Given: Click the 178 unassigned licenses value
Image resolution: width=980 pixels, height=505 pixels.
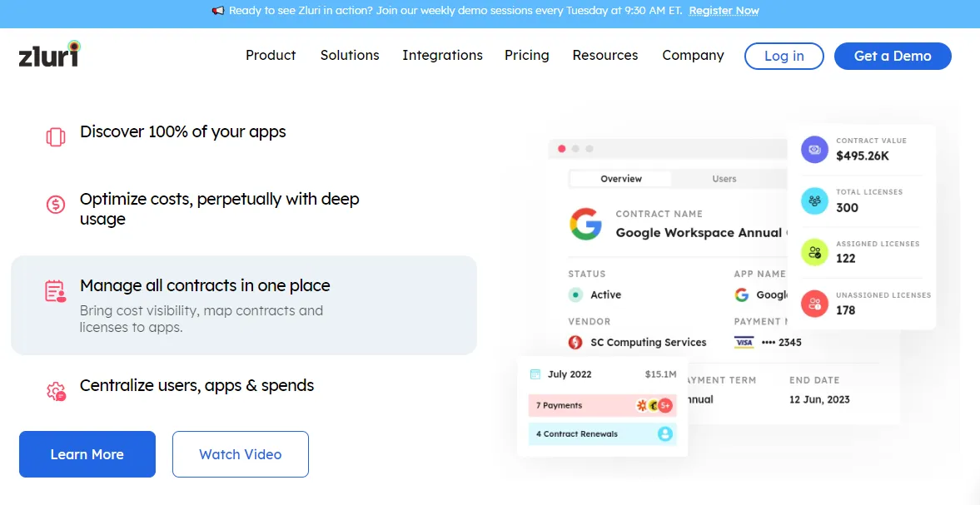Looking at the screenshot, I should click(846, 310).
